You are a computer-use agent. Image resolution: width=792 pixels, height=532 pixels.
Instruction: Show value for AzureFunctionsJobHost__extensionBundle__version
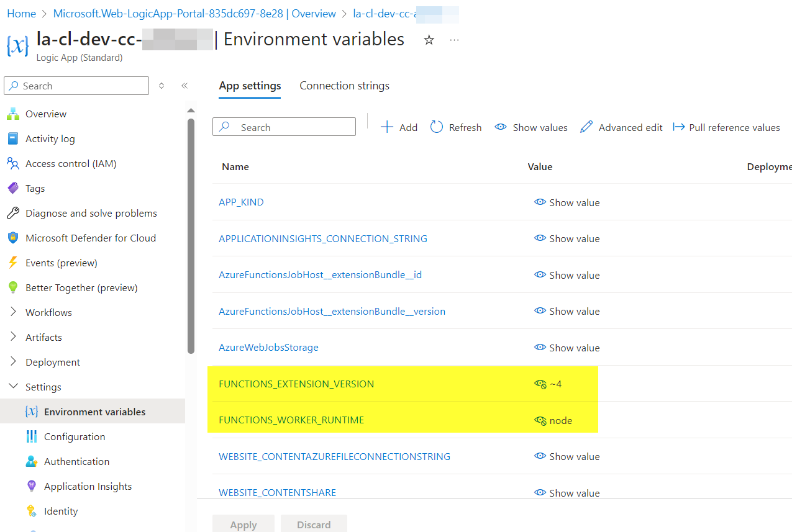tap(567, 311)
